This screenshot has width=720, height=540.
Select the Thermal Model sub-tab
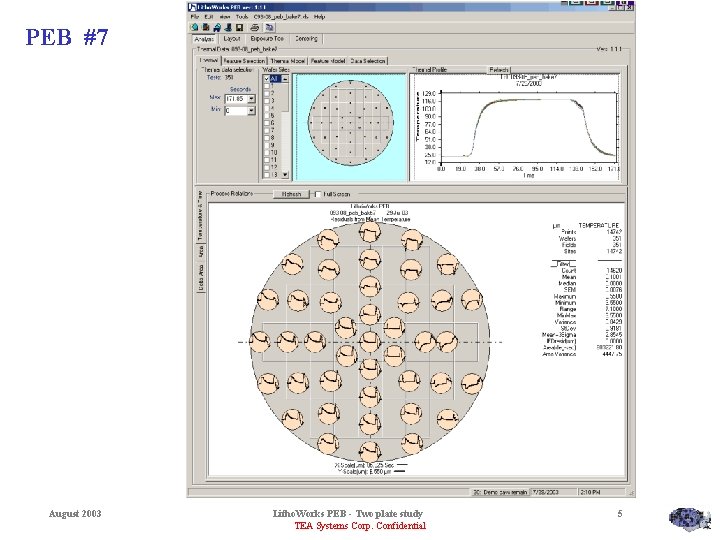tap(287, 61)
